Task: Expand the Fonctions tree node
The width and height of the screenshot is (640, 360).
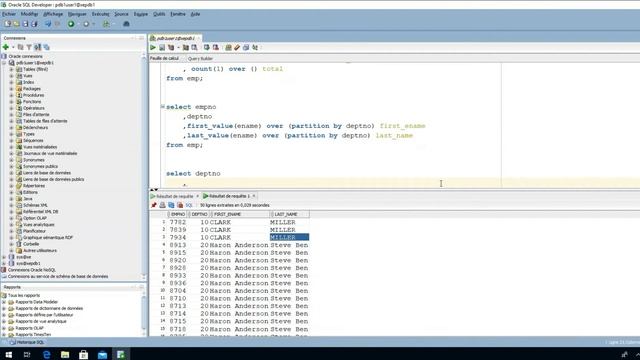Action: pyautogui.click(x=11, y=102)
